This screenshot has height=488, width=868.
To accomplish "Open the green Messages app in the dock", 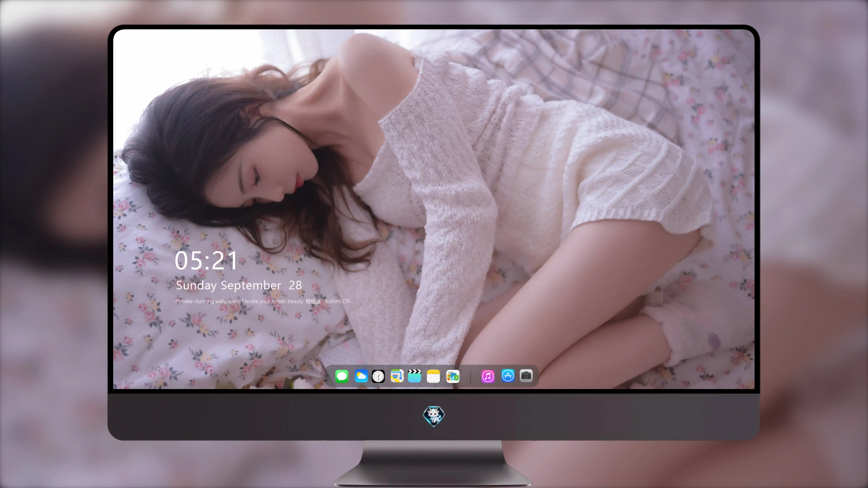I will coord(342,376).
